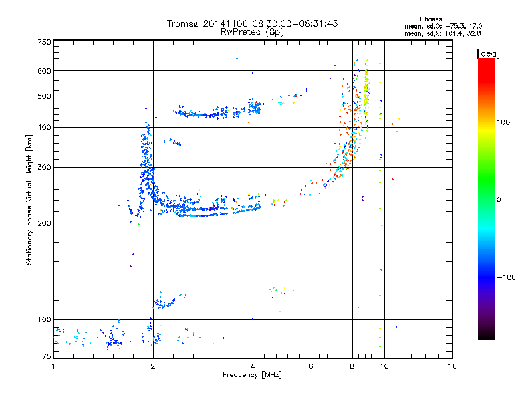Click the y-axis tick label "400"
This screenshot has width=532, height=399.
pos(44,128)
